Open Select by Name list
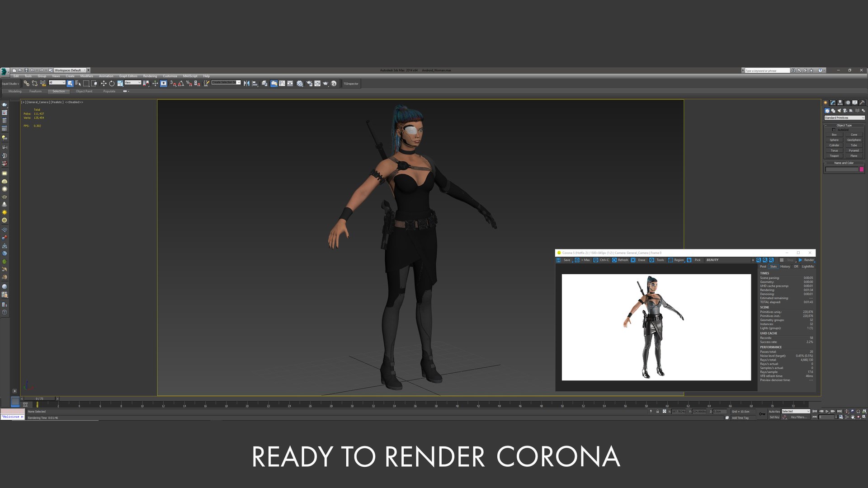The image size is (868, 488). 78,83
